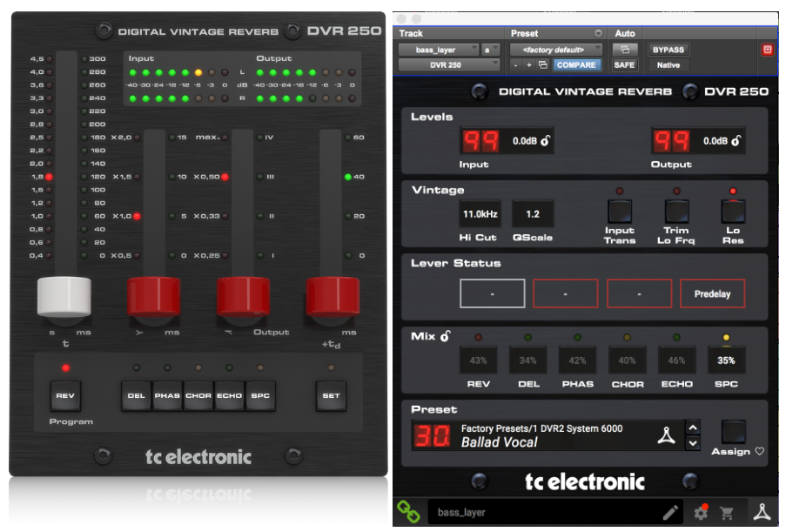Click the automation enable icon under Auto
The width and height of the screenshot is (786, 532).
625,50
